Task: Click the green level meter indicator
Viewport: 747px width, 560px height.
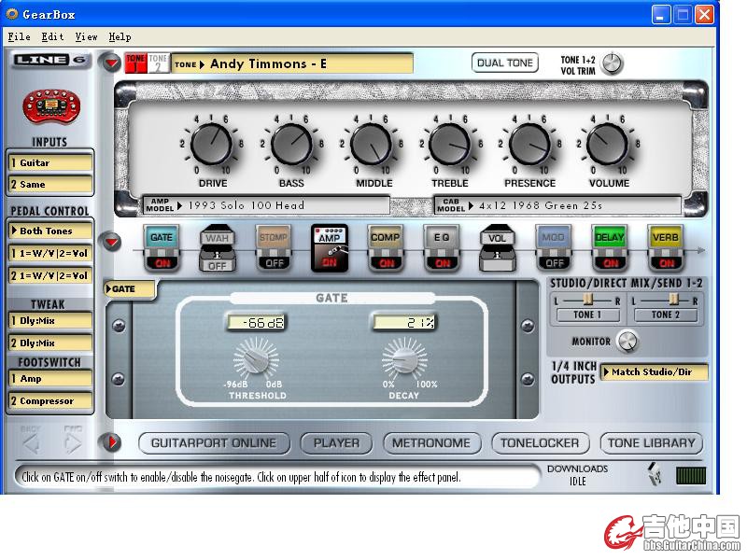Action: click(x=691, y=475)
